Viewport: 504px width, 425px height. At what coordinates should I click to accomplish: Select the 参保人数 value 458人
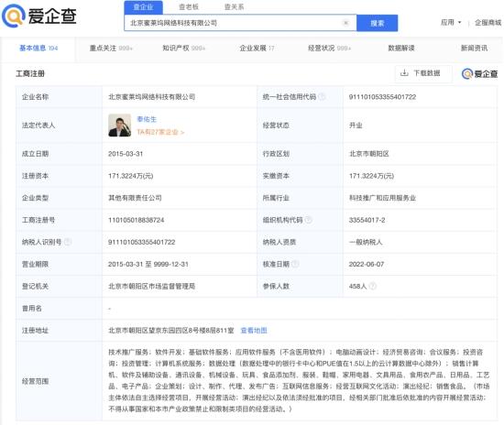tap(357, 286)
